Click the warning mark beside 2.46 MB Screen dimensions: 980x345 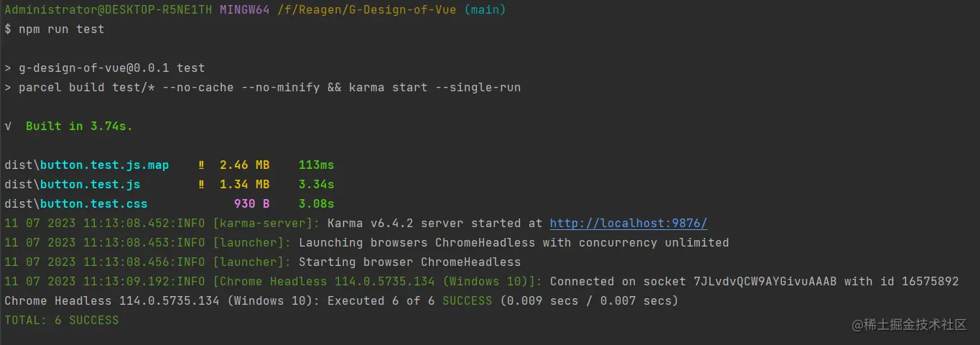tap(202, 165)
